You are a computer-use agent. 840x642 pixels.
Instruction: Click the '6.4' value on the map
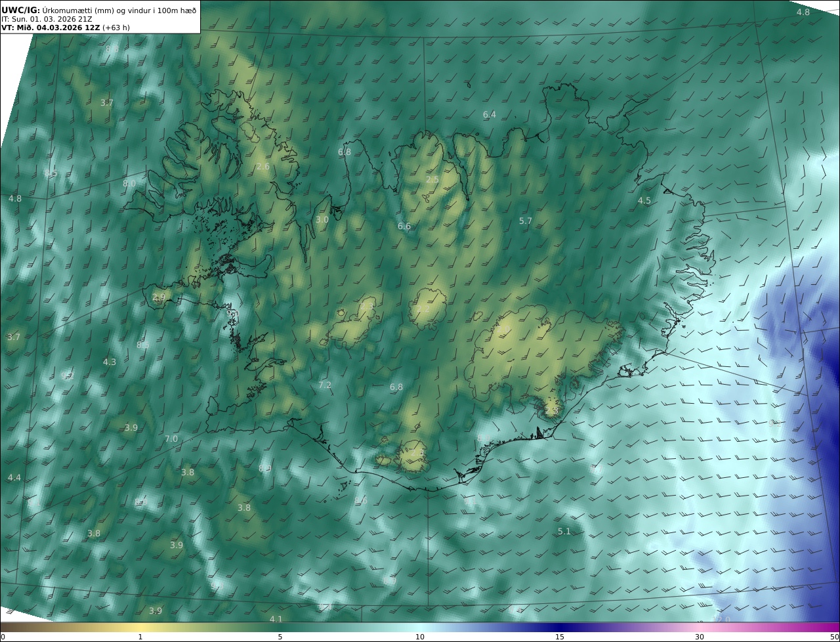click(x=490, y=114)
